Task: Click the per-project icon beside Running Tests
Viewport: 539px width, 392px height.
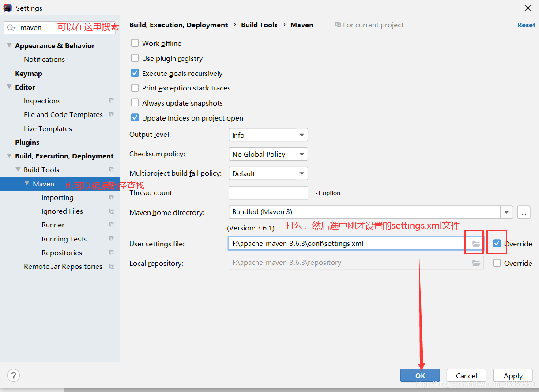Action: (x=112, y=239)
